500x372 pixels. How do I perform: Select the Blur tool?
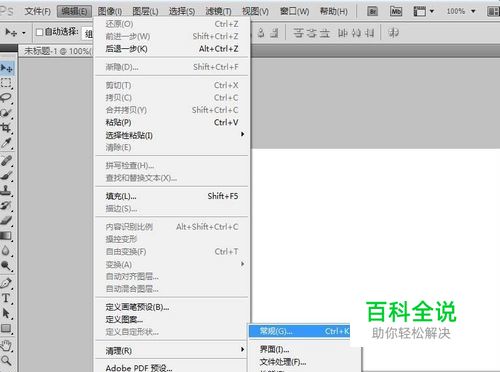[x=6, y=250]
